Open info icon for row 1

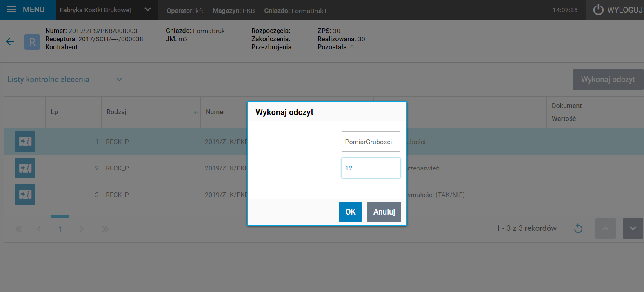[25, 142]
